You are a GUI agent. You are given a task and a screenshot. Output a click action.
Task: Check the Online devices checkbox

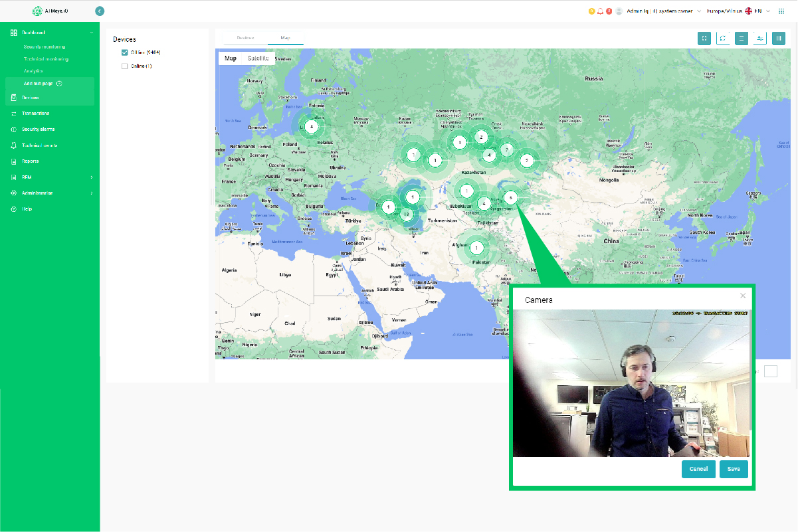point(124,66)
